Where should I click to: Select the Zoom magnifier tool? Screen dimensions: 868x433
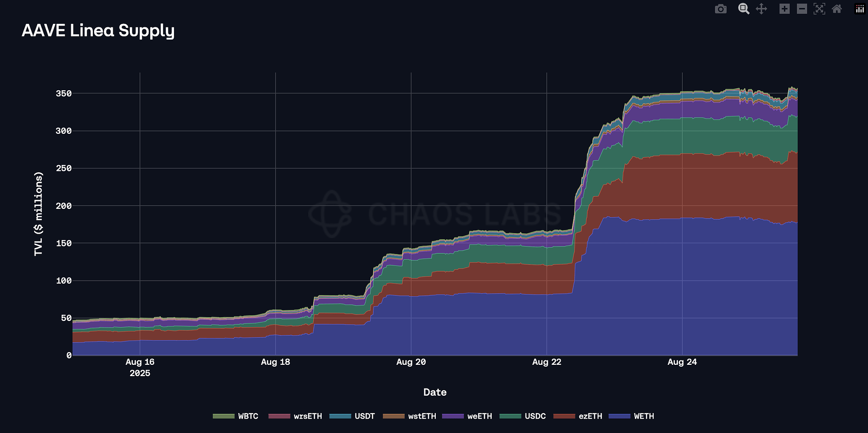(744, 9)
